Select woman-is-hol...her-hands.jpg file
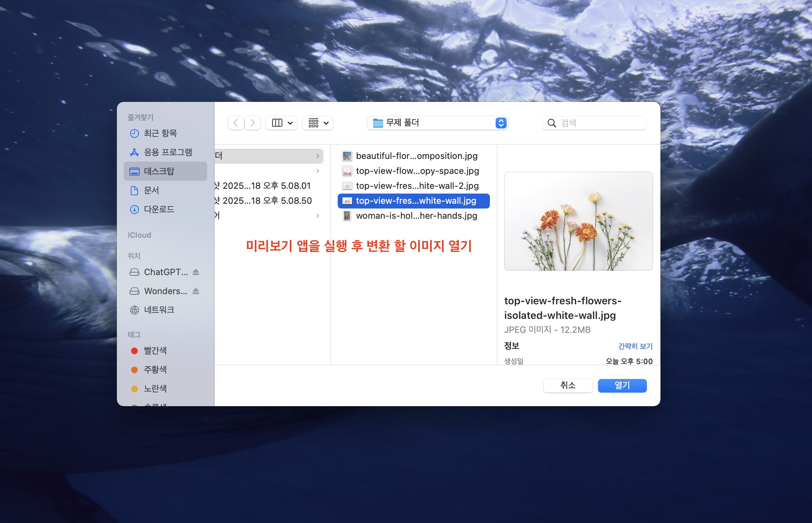 click(416, 216)
